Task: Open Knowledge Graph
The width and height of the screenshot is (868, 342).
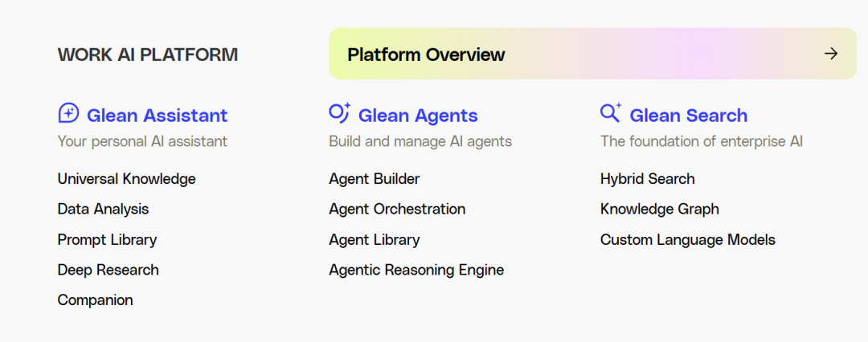Action: [659, 209]
